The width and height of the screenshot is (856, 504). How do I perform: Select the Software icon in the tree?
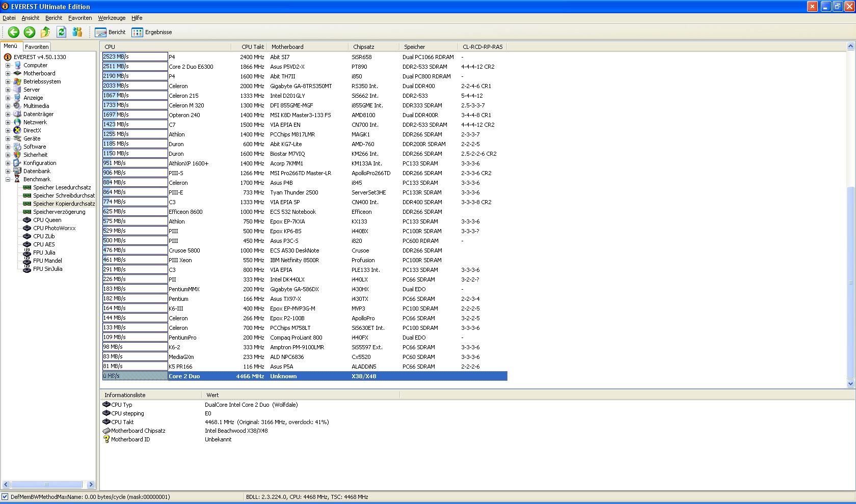(x=17, y=147)
